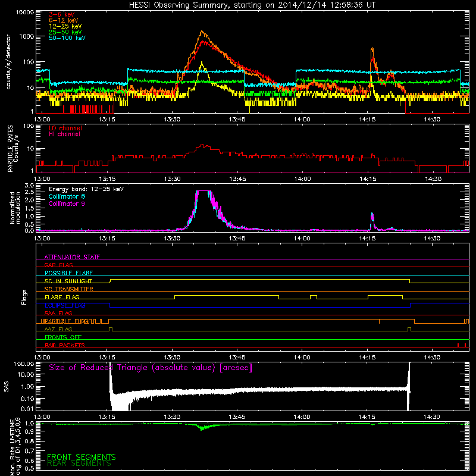
Task: Click the SAS axis label
Action: point(7,387)
